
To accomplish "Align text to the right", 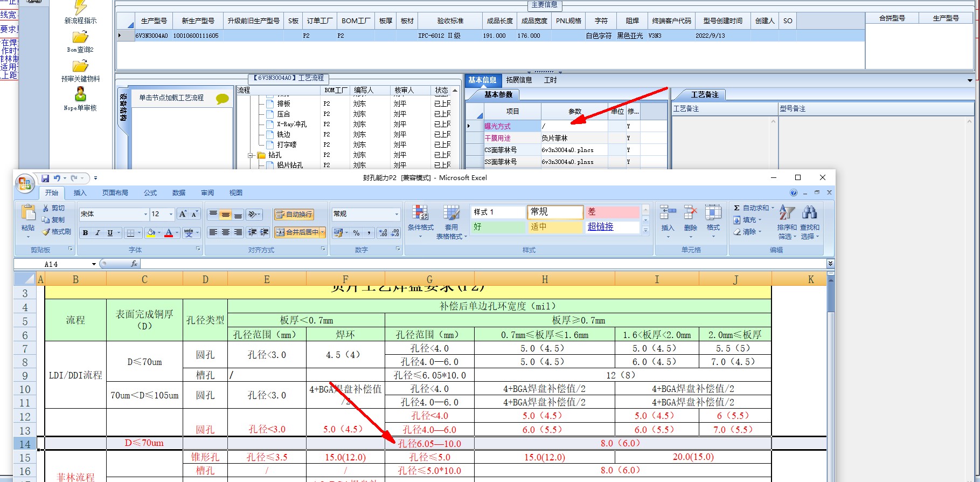I will [x=238, y=232].
